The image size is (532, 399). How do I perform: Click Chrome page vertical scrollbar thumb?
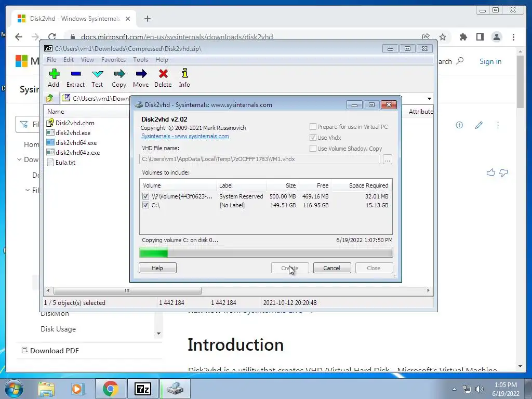[x=520, y=82]
